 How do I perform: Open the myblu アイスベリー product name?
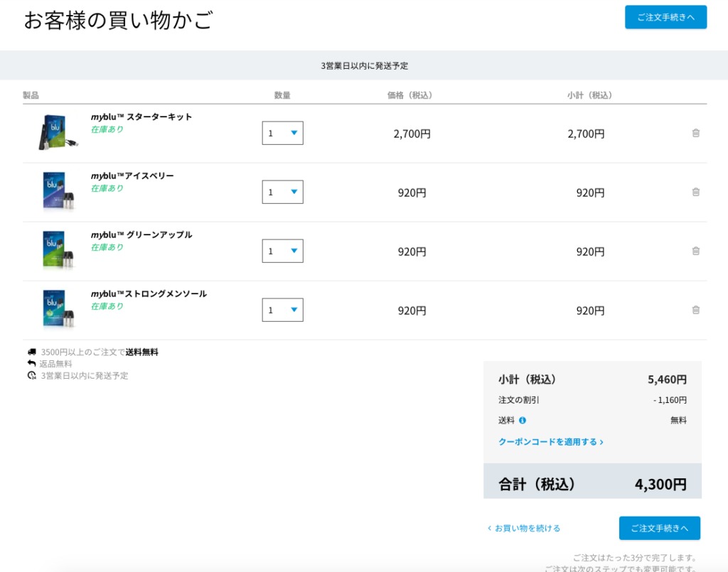click(x=132, y=176)
